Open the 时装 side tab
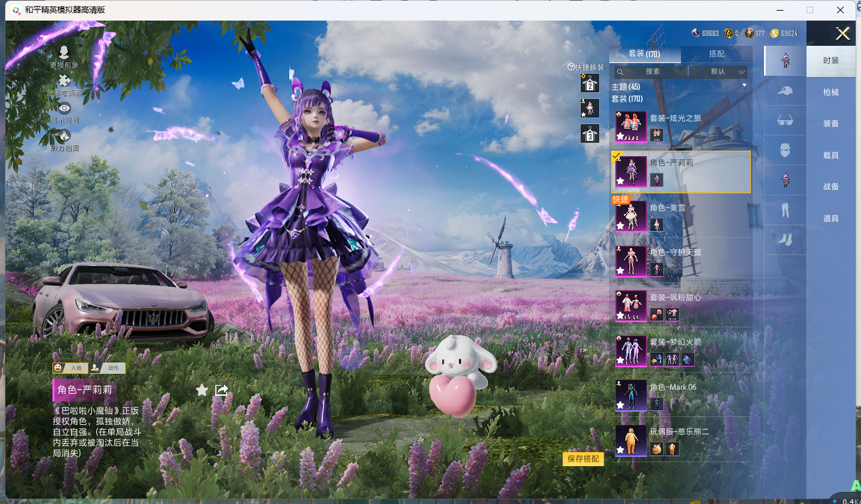This screenshot has width=861, height=504. coord(831,60)
